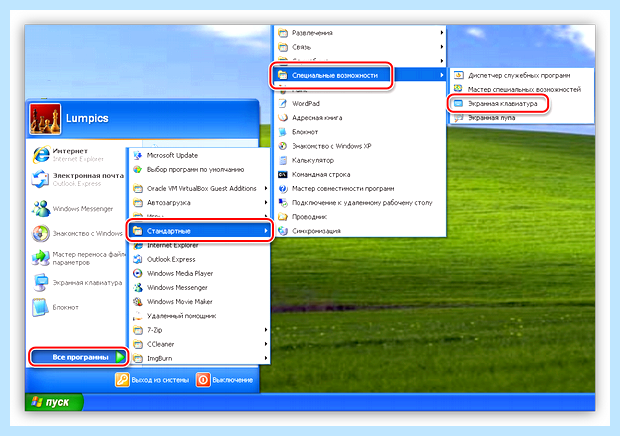Open On-Screen Keyboard icon in recent programs
The height and width of the screenshot is (436, 620).
click(x=41, y=283)
